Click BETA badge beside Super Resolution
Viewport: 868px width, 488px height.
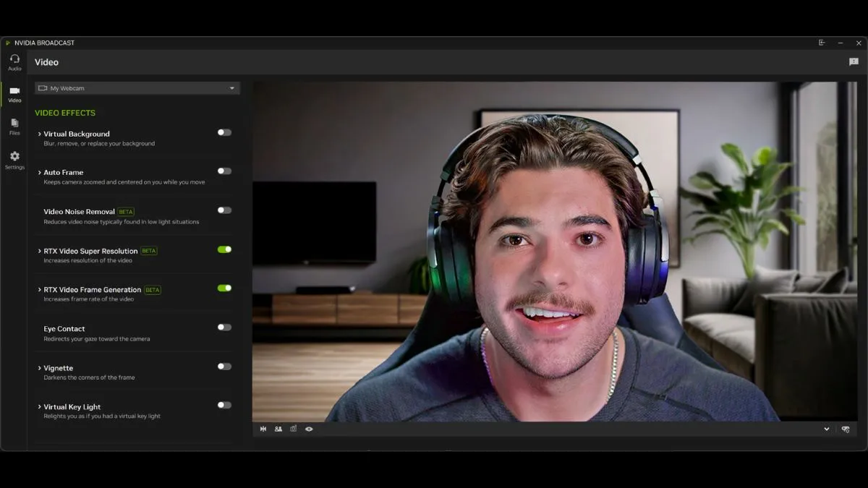[149, 251]
